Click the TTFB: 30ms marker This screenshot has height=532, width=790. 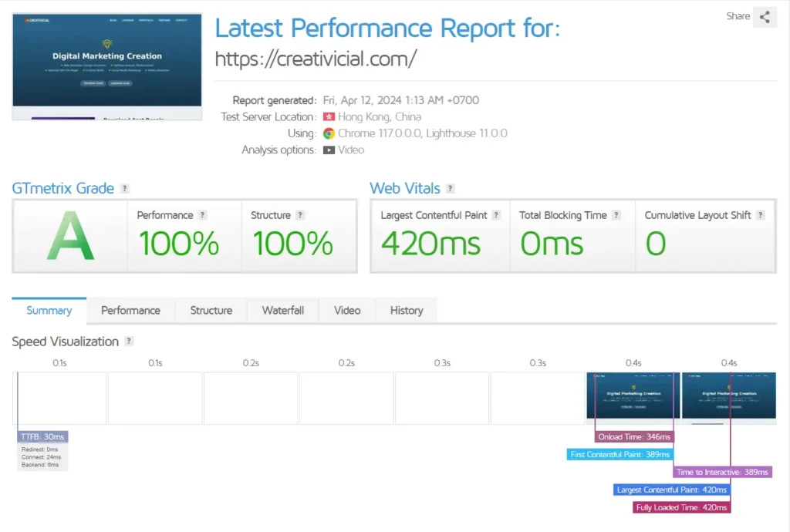point(42,437)
